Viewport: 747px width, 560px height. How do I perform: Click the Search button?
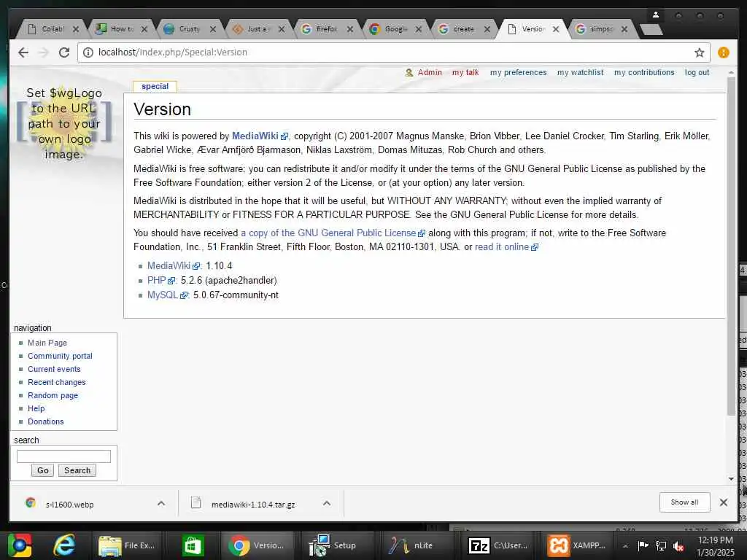point(77,470)
